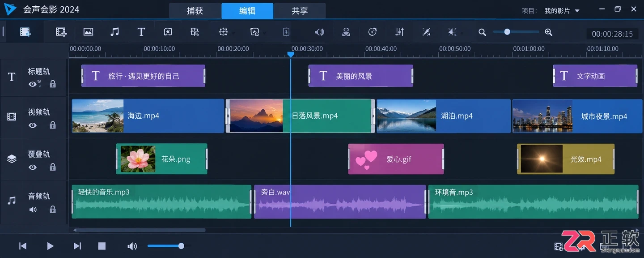
Task: Click the overlay track layers icon
Action: [12, 159]
